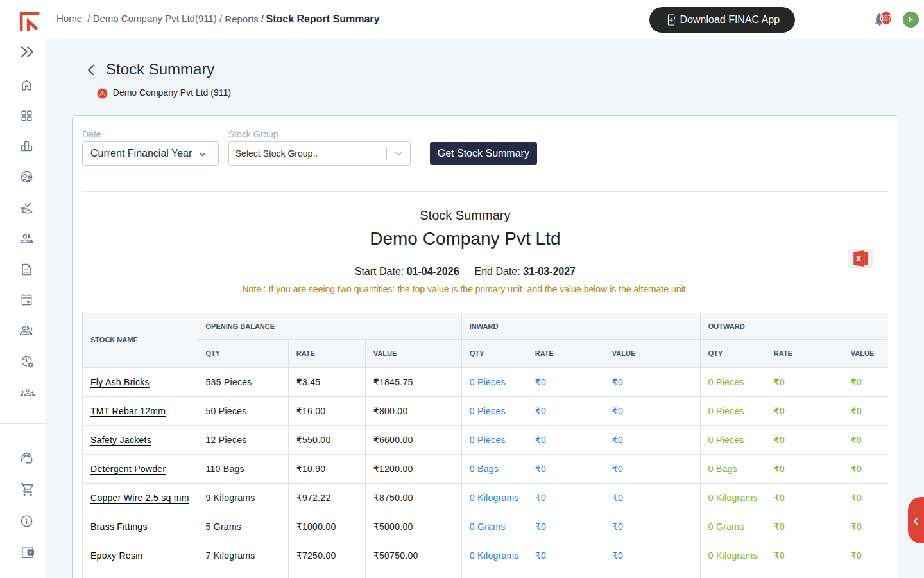Export the report using the Excel icon
Image resolution: width=924 pixels, height=578 pixels.
(x=860, y=259)
